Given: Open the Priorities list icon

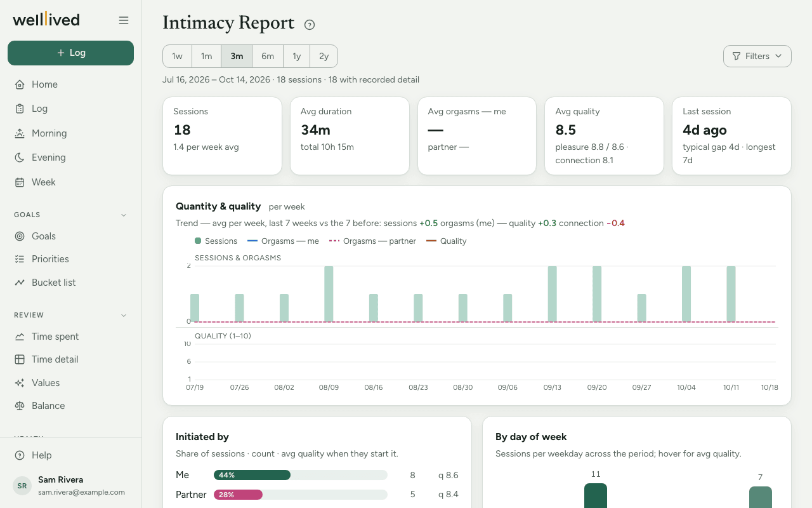Looking at the screenshot, I should [20, 259].
